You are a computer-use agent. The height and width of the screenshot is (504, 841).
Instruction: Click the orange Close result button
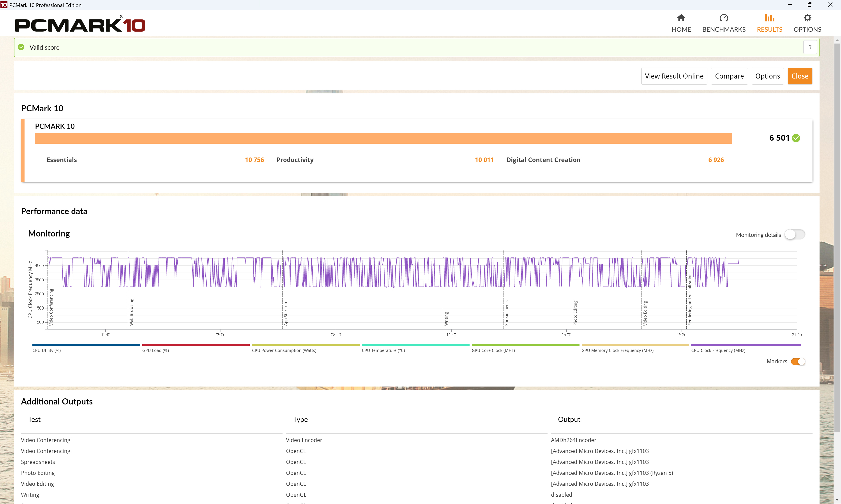click(800, 76)
